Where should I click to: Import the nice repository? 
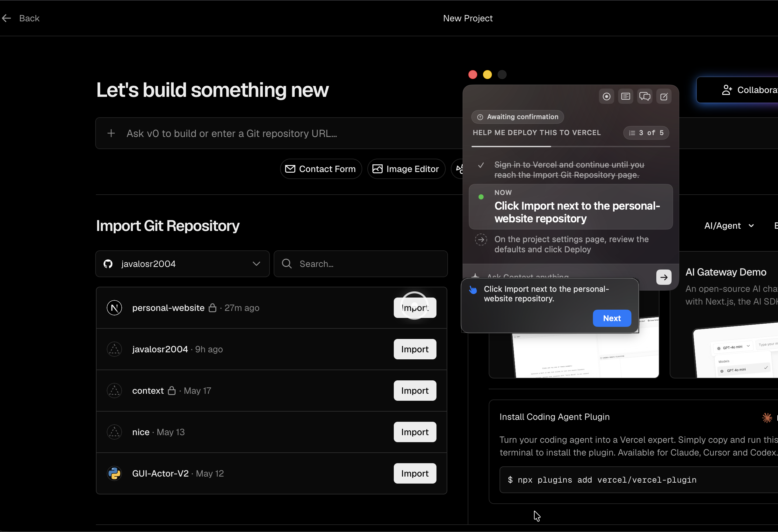415,432
